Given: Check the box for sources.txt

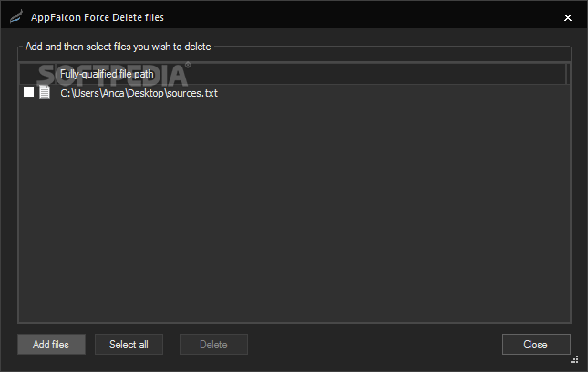Looking at the screenshot, I should tap(28, 92).
